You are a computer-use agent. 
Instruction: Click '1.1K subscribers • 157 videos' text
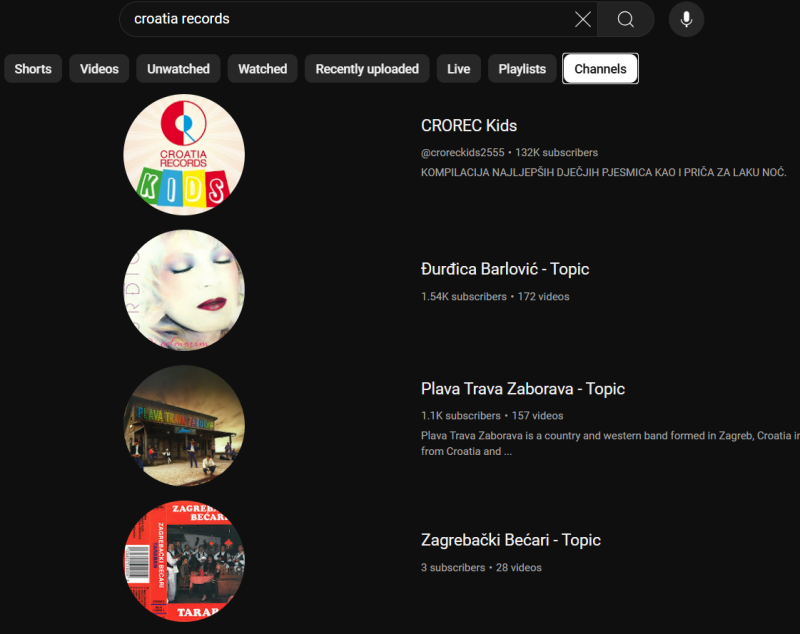(x=492, y=416)
